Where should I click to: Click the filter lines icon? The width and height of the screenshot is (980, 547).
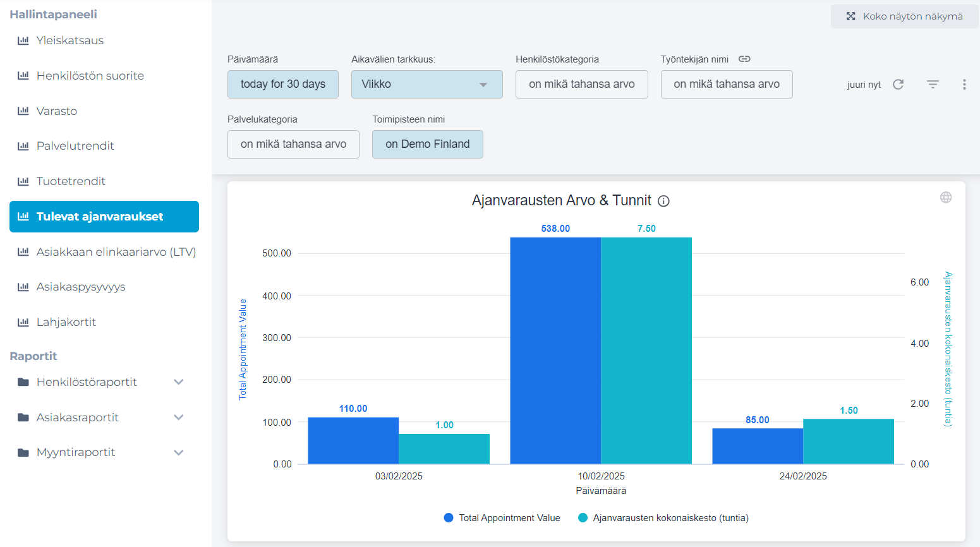[x=933, y=84]
